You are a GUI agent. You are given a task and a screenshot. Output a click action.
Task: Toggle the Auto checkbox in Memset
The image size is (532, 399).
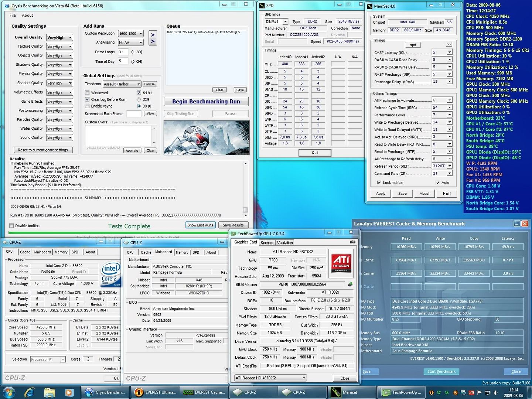pyautogui.click(x=437, y=183)
